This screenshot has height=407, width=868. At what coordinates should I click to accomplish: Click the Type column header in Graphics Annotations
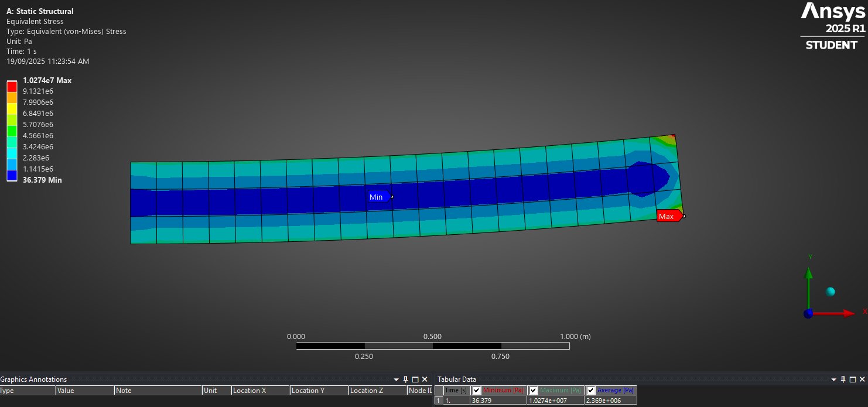(28, 391)
